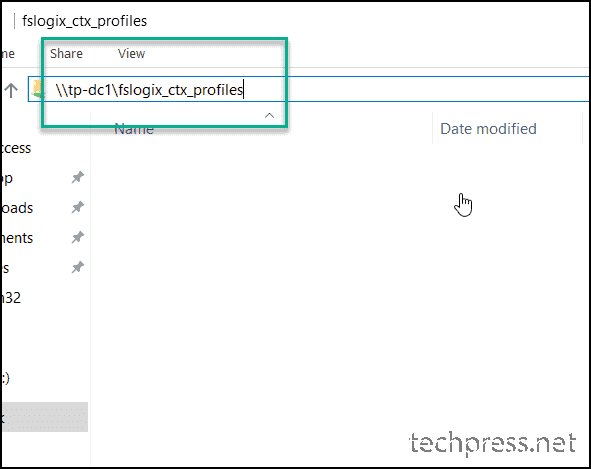This screenshot has width=591, height=469.
Task: Click pin icon beside Downloads entry
Action: 78,207
